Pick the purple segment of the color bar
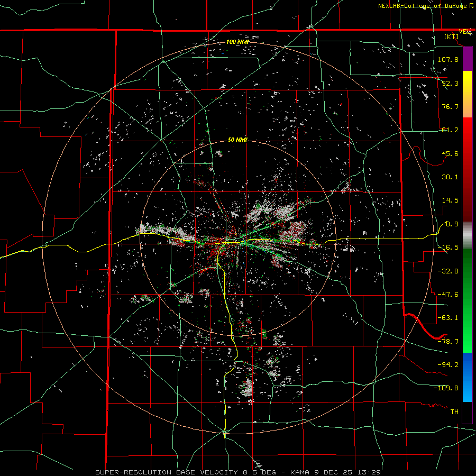Screen dimensions: 476x476 [467, 59]
